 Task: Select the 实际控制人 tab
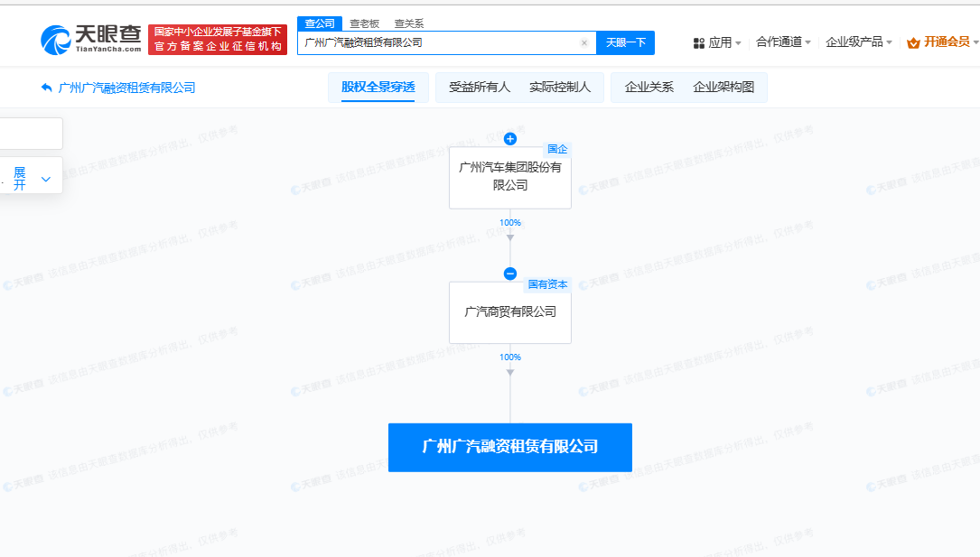point(559,88)
